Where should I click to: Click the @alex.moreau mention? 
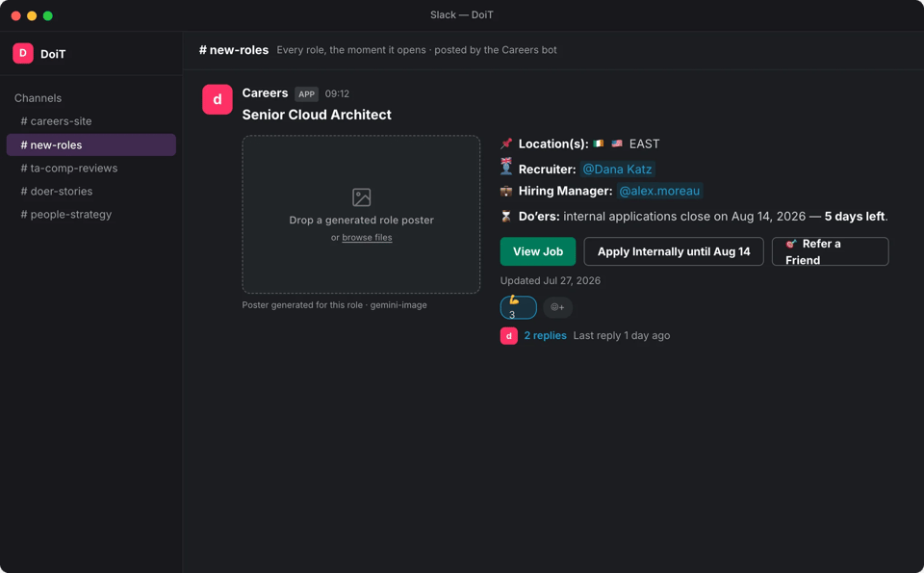click(659, 191)
